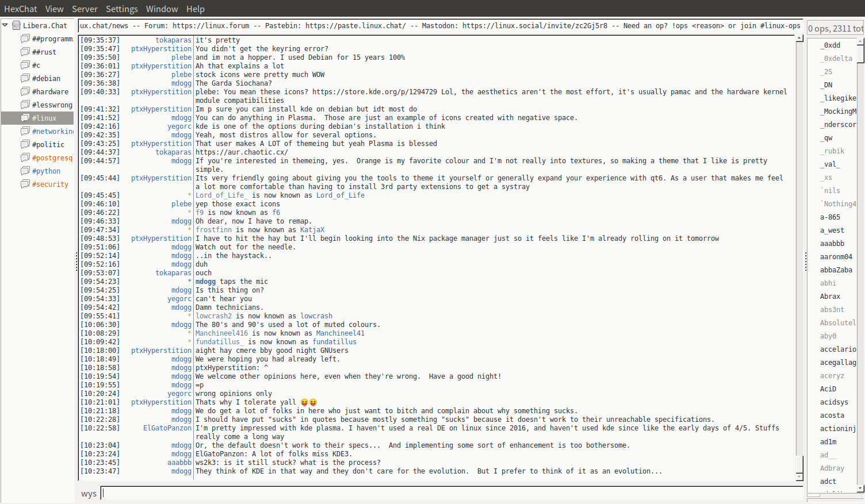Click the #hardware channel icon

(x=25, y=91)
